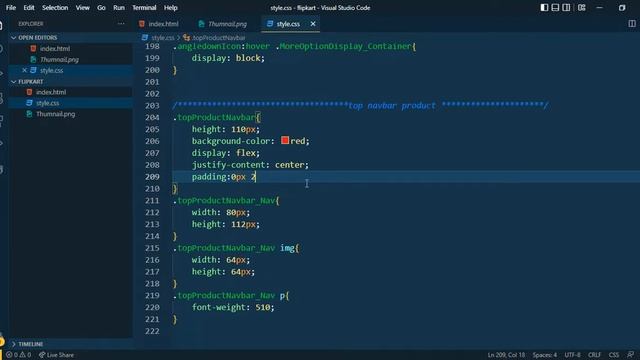Restore down the VS Code window
Viewport: 640px width, 360px height.
click(622, 7)
